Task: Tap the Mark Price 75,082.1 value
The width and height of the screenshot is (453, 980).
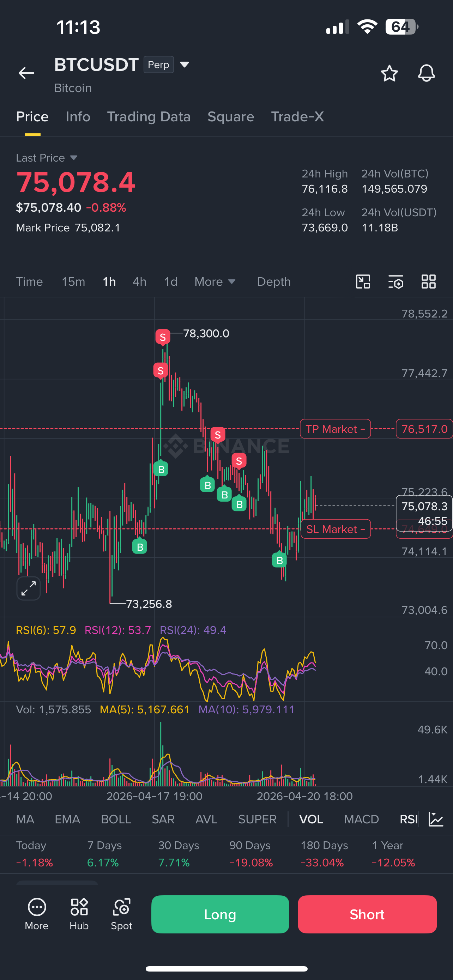Action: (97, 228)
